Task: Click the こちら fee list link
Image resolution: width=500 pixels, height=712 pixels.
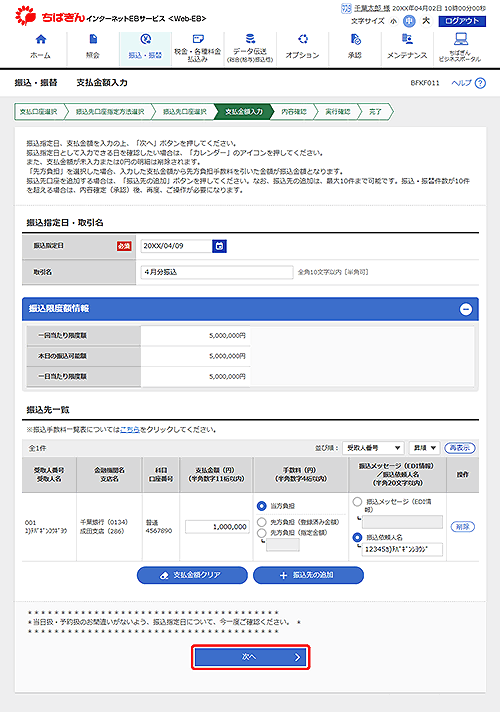Action: [x=130, y=430]
